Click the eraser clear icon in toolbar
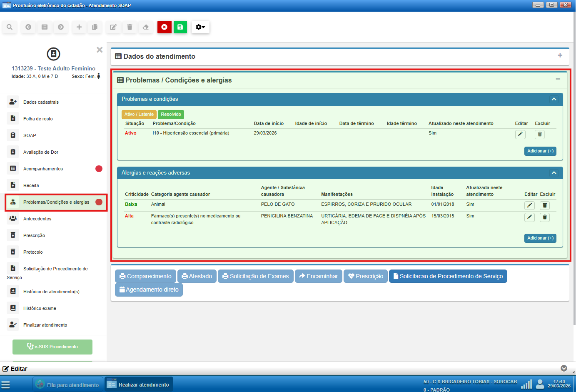Screen dimensions: 576x392 [x=146, y=27]
